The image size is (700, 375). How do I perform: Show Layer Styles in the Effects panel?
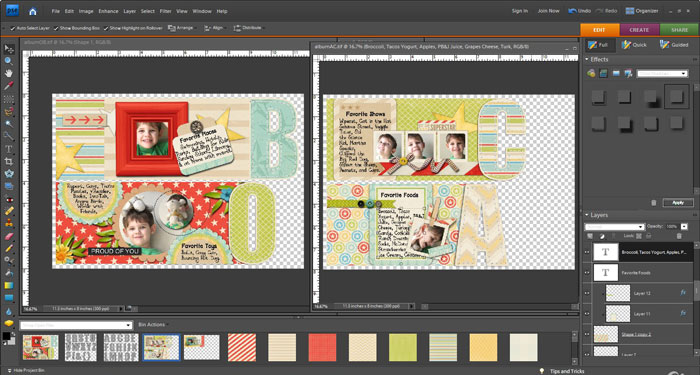point(604,73)
